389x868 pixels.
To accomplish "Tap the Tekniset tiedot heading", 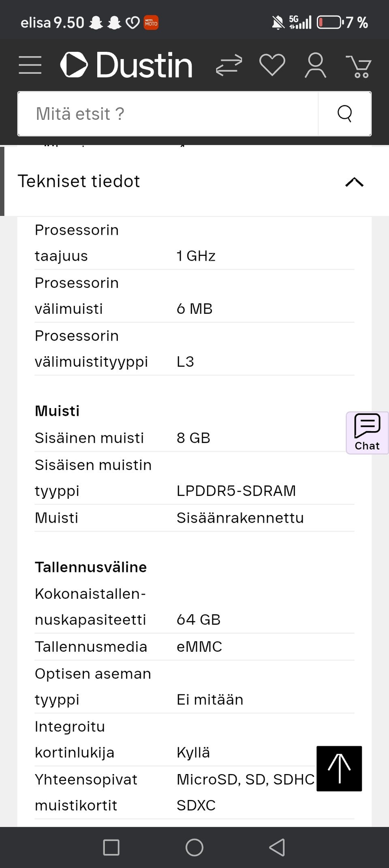I will coord(79,181).
